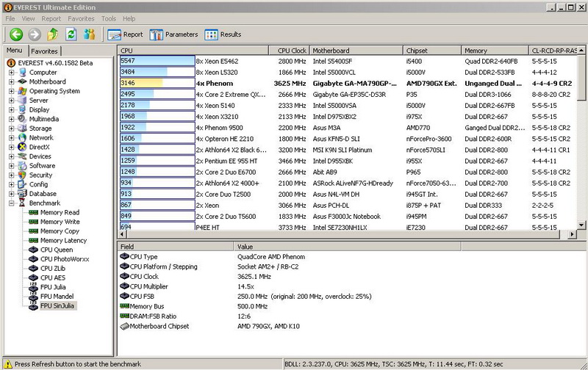
Task: Select the Motherboard tree icon
Action: pos(23,81)
